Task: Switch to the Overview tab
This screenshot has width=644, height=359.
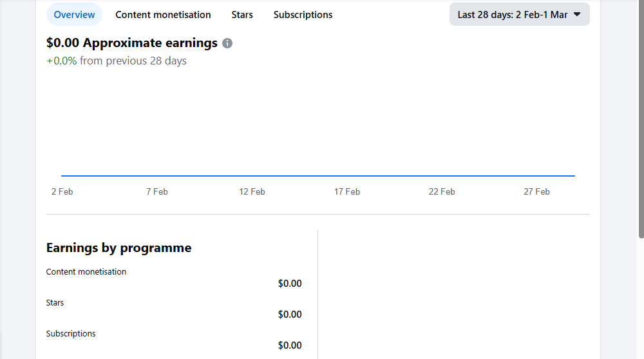Action: pos(74,14)
